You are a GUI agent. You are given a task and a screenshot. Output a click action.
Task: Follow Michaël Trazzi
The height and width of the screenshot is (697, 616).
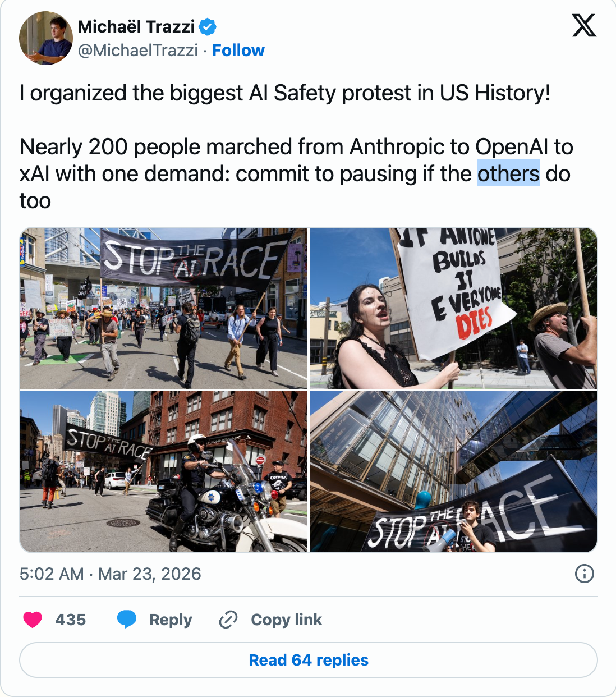pyautogui.click(x=238, y=51)
